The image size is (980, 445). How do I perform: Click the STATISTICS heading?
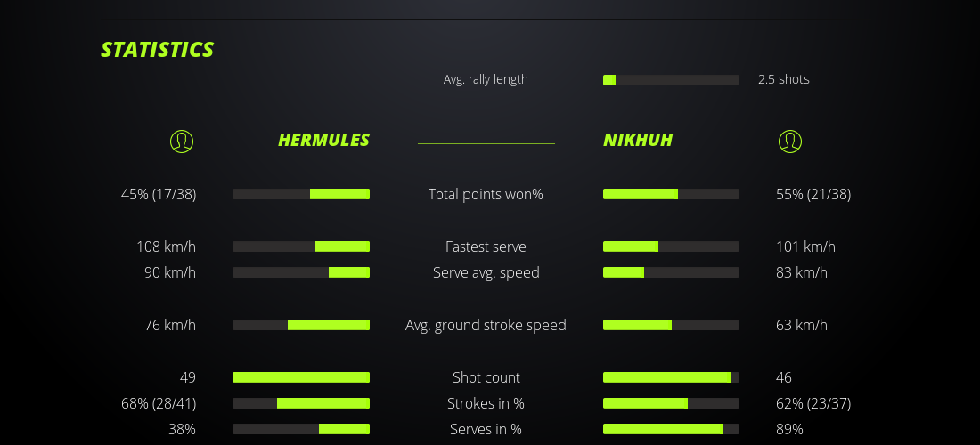[x=158, y=50]
